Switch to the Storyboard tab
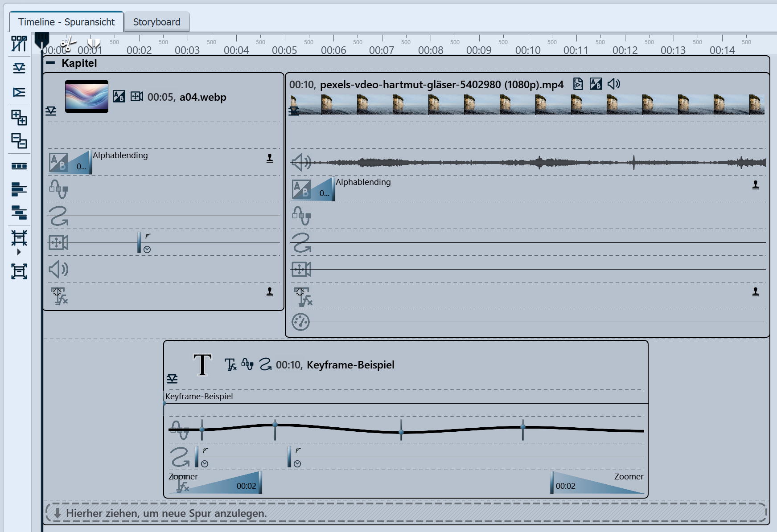 tap(156, 21)
